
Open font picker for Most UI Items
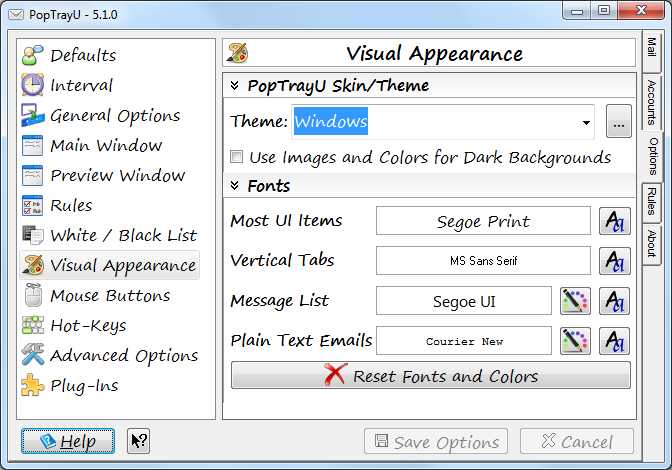point(615,221)
